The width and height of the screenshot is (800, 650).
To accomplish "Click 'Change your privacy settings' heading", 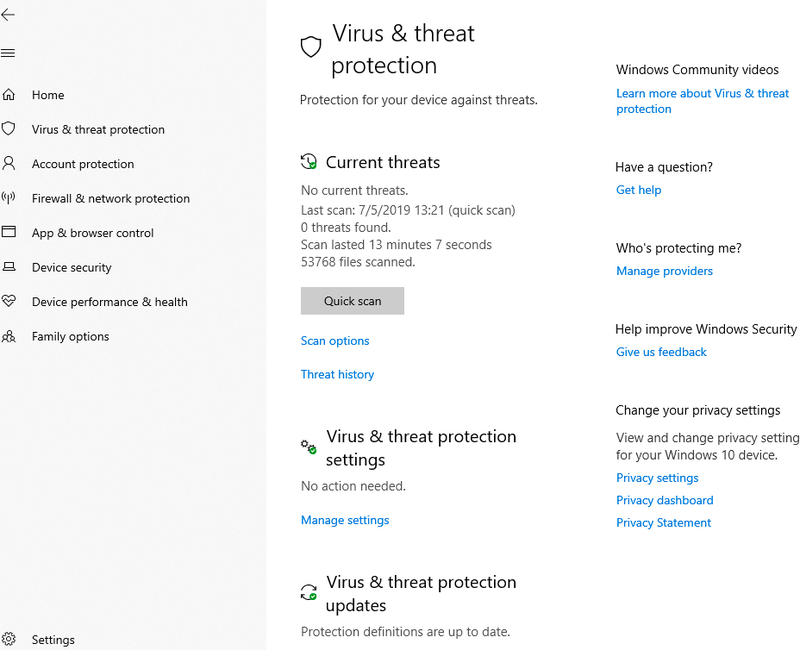I will (x=697, y=410).
